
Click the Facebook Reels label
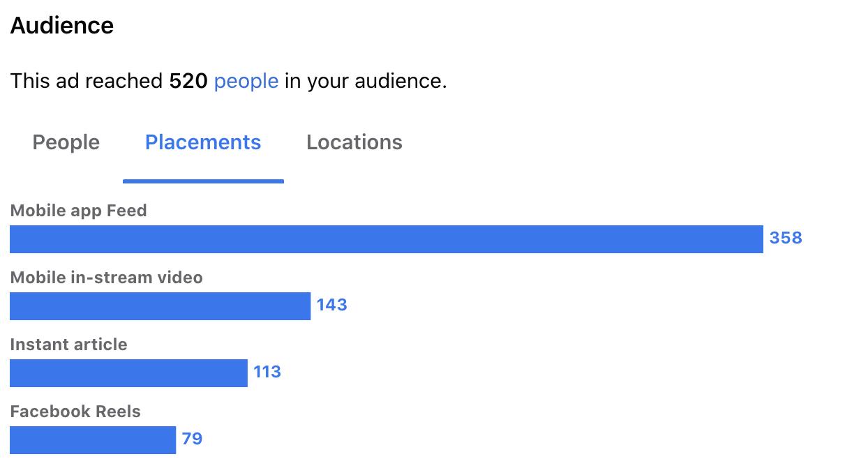[75, 412]
